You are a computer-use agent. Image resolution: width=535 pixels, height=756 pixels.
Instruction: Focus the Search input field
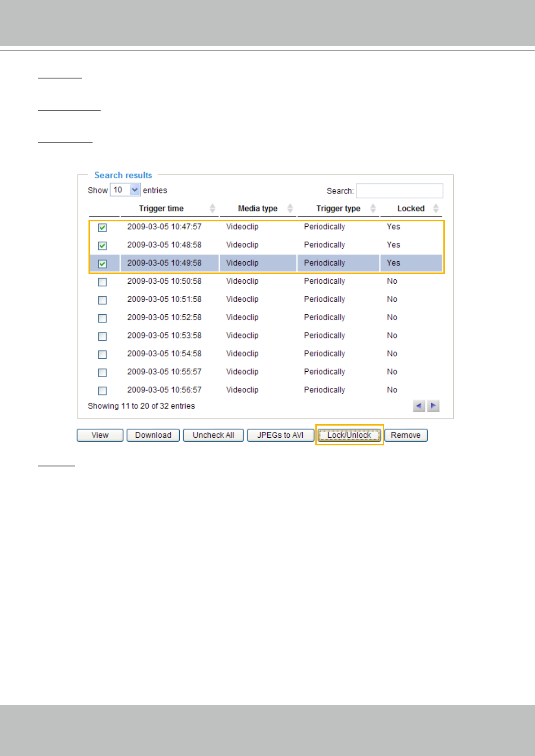coord(399,191)
